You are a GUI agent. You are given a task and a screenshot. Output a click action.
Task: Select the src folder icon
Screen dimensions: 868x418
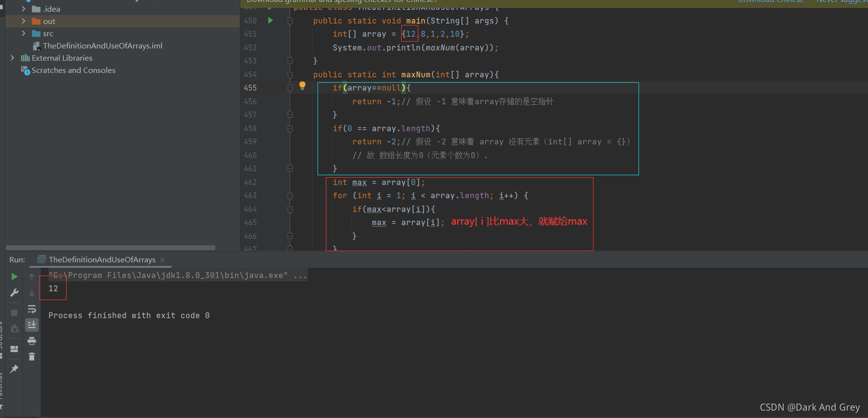(x=36, y=33)
